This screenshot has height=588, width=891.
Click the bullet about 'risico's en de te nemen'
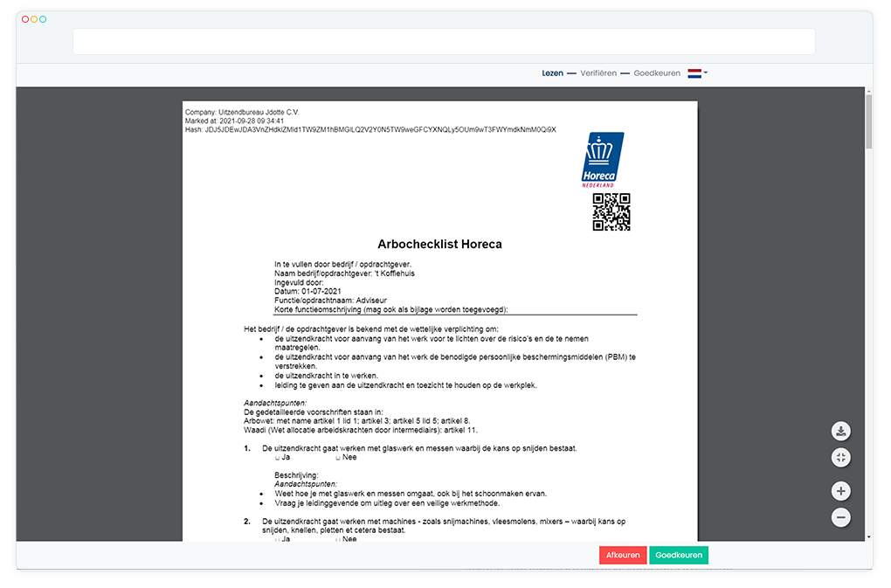[432, 343]
